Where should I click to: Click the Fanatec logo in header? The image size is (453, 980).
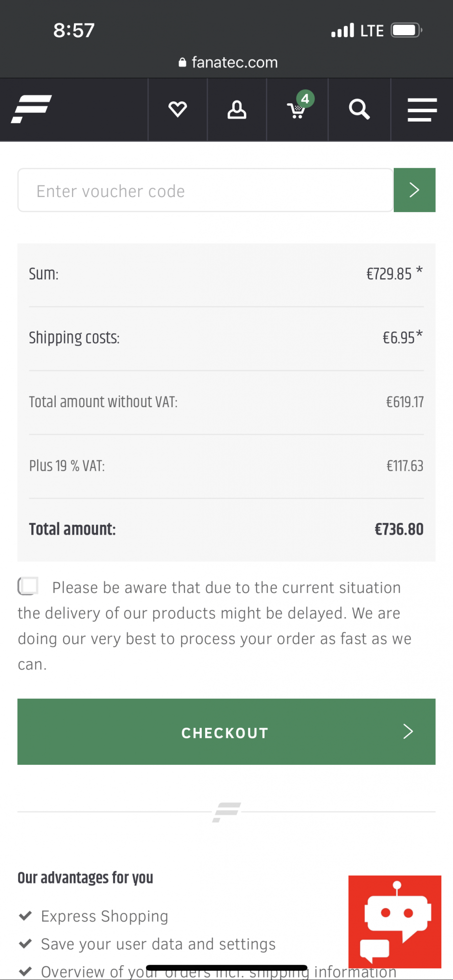(x=31, y=109)
